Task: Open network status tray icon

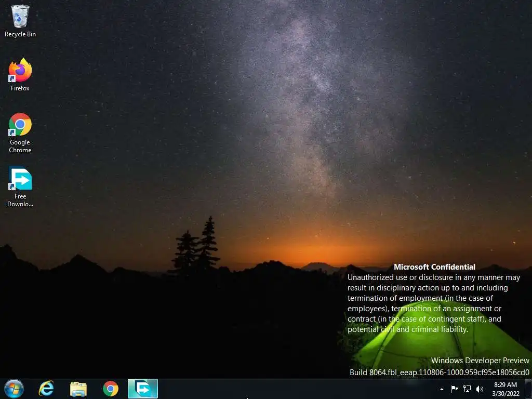Action: (x=467, y=389)
